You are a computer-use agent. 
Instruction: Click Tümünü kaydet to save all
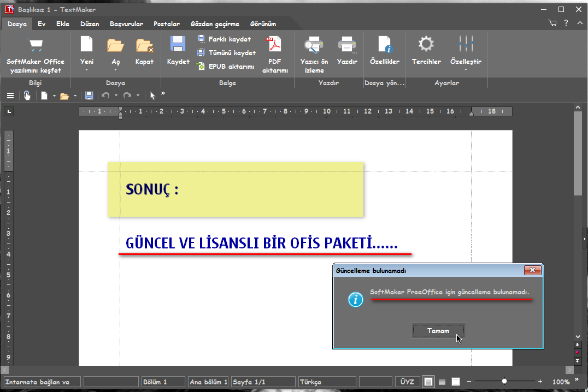pos(226,53)
